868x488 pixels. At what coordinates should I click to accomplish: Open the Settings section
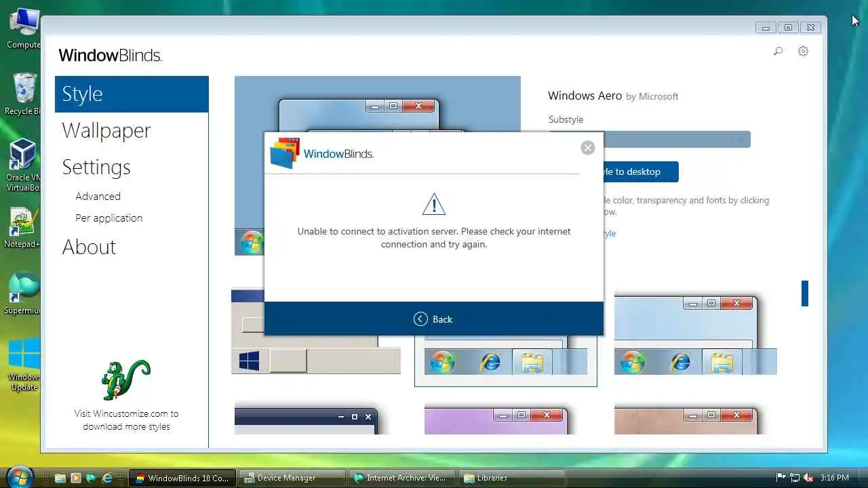[96, 167]
